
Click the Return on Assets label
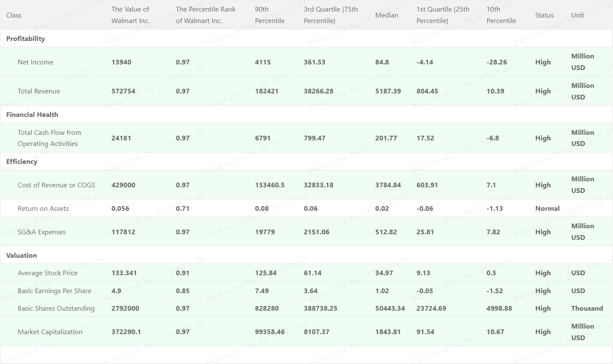click(x=43, y=208)
